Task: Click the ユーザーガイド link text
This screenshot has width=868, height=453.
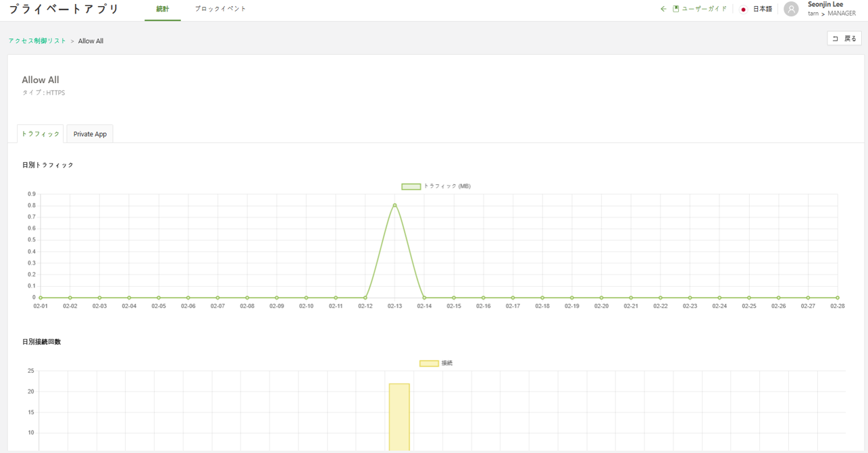Action: point(704,9)
